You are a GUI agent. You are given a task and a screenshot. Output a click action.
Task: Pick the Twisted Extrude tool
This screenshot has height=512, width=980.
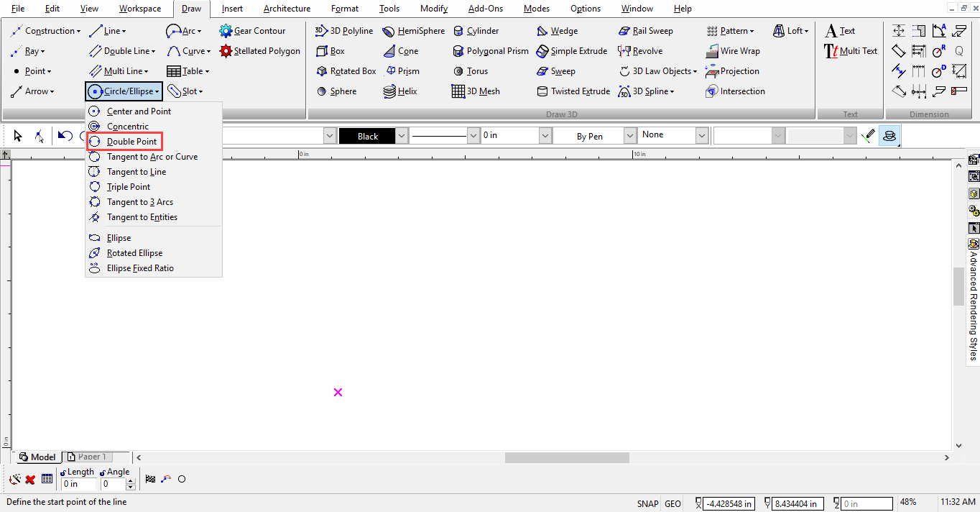click(573, 91)
